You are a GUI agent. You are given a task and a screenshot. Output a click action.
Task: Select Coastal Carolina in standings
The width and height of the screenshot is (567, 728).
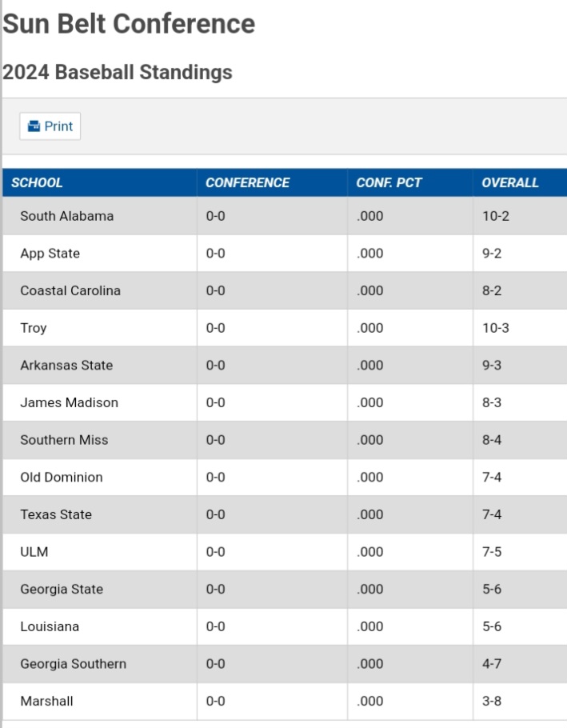click(70, 290)
